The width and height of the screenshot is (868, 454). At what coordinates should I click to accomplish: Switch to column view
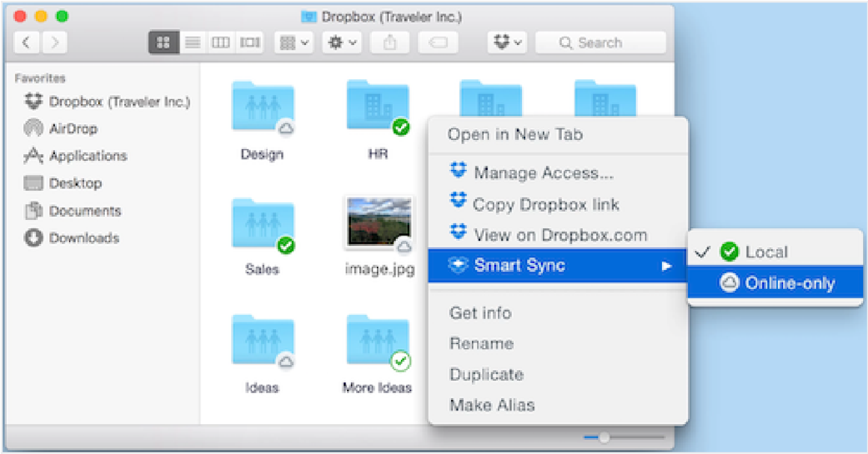[x=221, y=42]
